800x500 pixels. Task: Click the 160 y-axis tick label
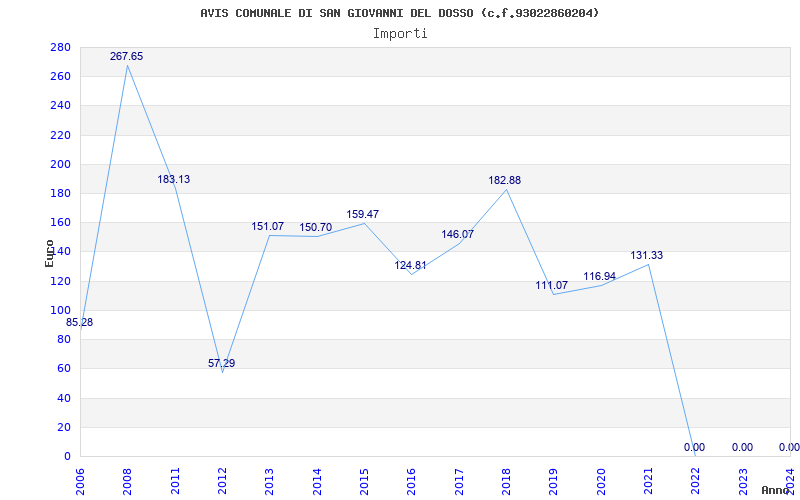tap(61, 222)
